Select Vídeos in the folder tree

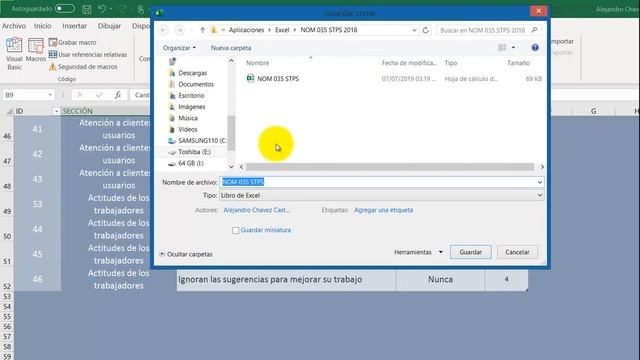point(188,129)
